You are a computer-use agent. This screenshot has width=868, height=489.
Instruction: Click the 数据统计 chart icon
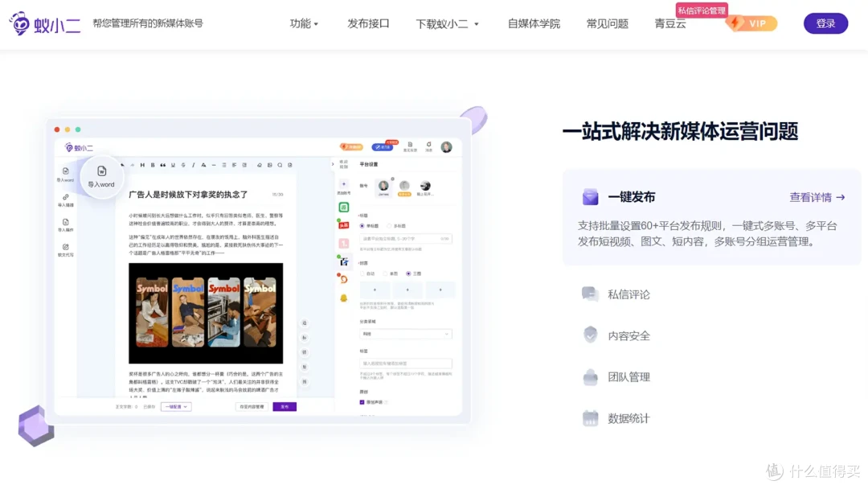[x=590, y=418]
